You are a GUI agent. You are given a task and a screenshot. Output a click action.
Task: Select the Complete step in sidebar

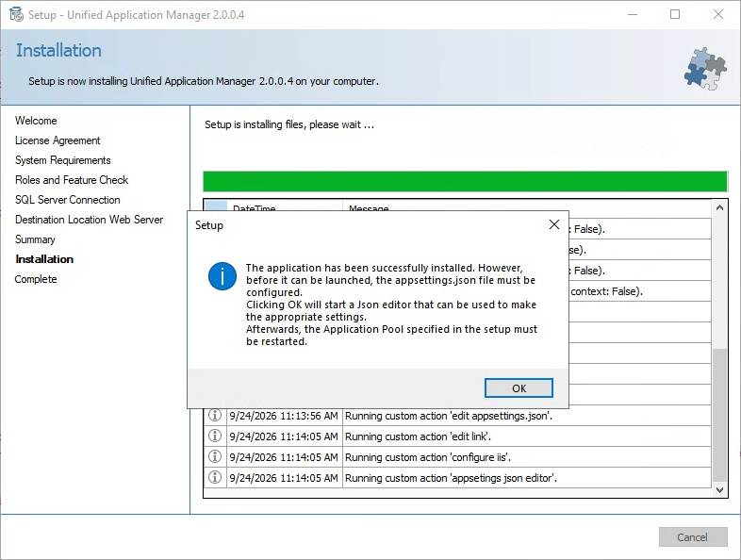point(36,279)
